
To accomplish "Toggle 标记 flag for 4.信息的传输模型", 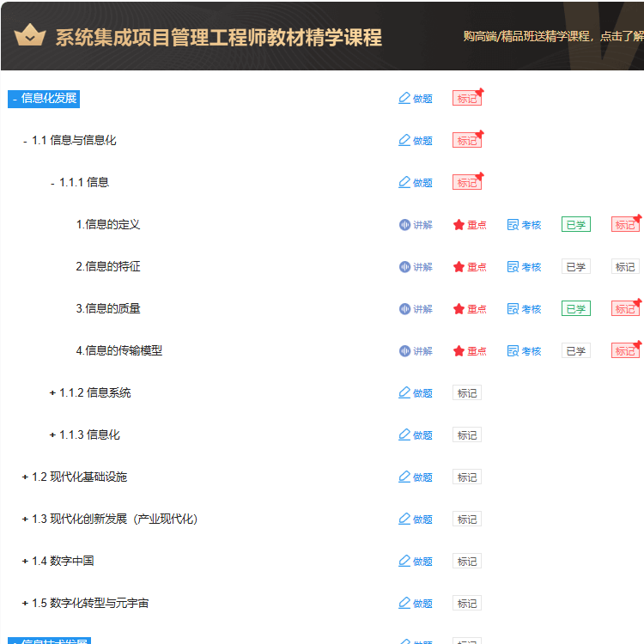I will (625, 351).
